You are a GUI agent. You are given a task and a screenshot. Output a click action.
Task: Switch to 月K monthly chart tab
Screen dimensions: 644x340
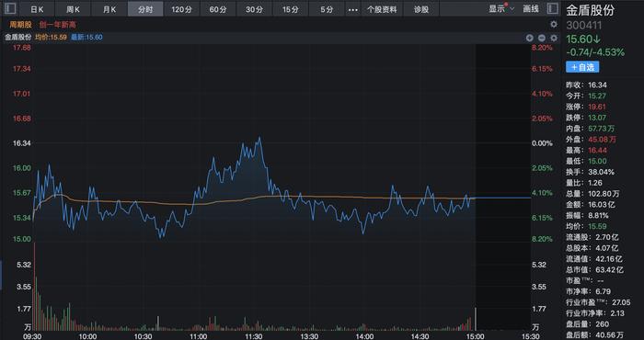[x=109, y=9]
